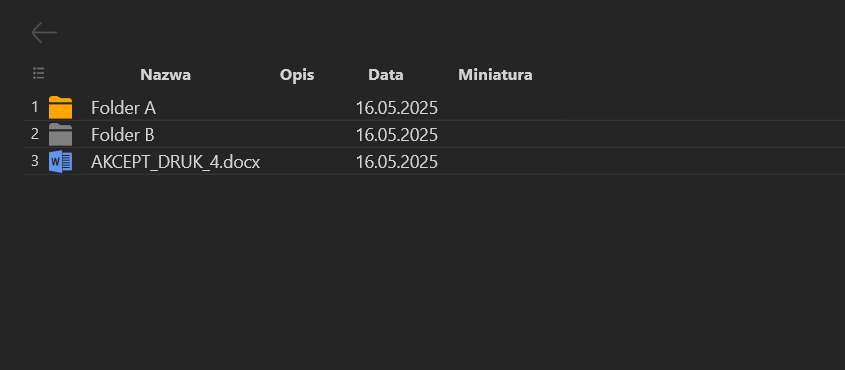Click the date in Folder B row
Viewport: 845px width, 370px height.
[397, 135]
